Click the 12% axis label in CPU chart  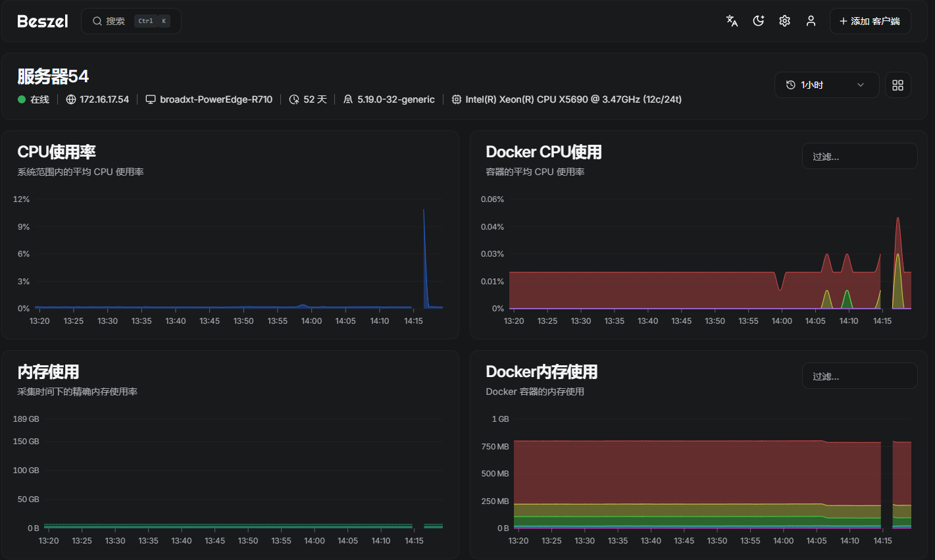pos(21,199)
